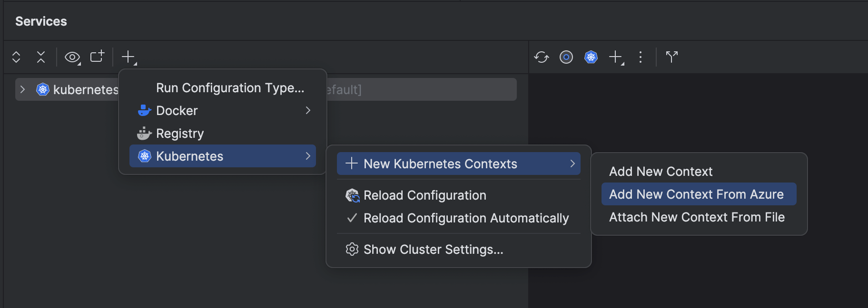Click the Expand All icon in Services toolbar
868x308 pixels.
click(16, 57)
